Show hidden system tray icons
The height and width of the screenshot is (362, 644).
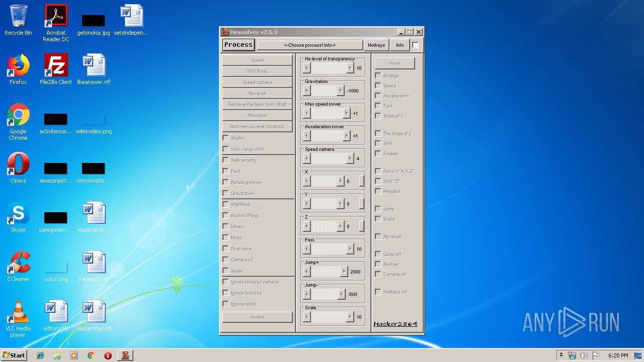(561, 355)
